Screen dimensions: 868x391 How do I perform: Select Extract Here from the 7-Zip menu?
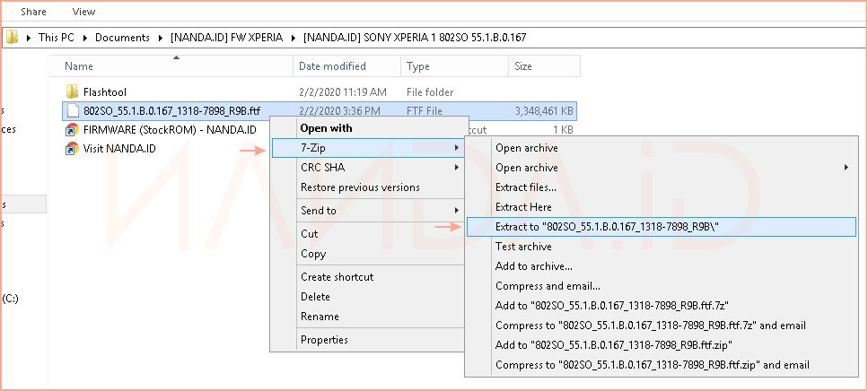pos(523,207)
